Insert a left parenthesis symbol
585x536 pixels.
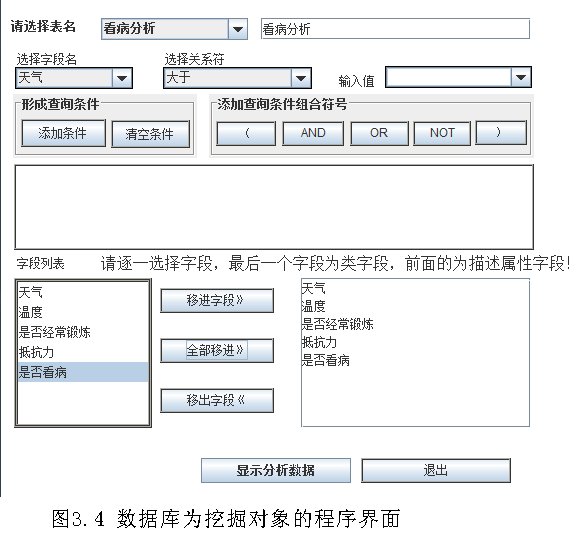pyautogui.click(x=246, y=133)
